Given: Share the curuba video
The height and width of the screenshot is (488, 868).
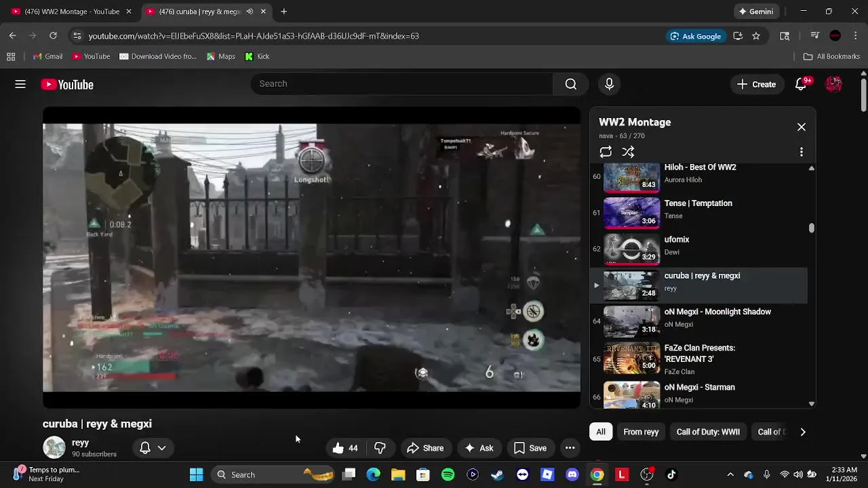Looking at the screenshot, I should pyautogui.click(x=425, y=448).
